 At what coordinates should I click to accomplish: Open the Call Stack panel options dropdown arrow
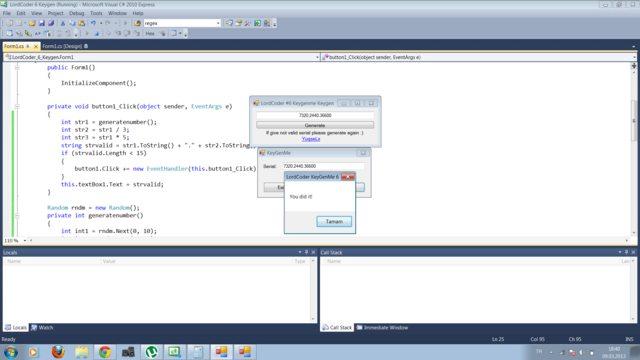click(x=620, y=252)
